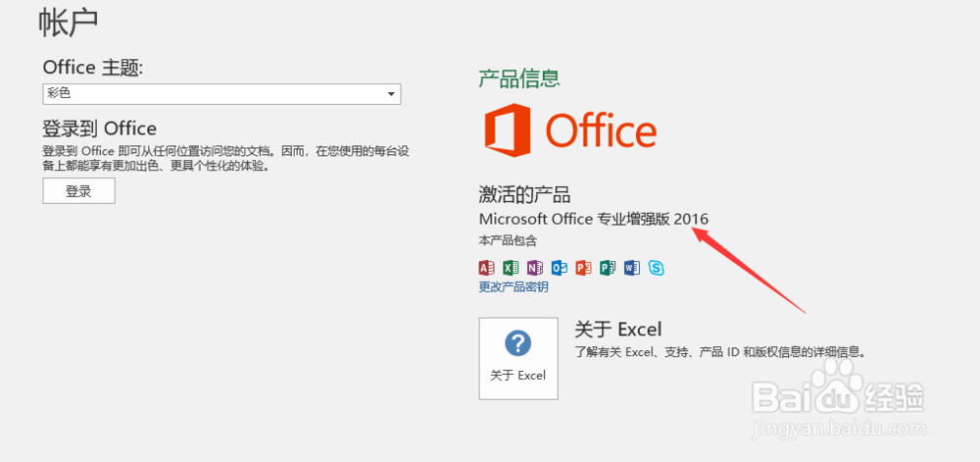The width and height of the screenshot is (980, 462).
Task: Click the Outlook product icon
Action: [x=559, y=267]
